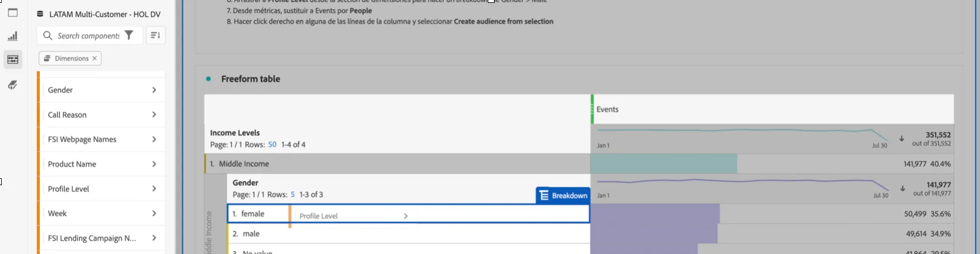This screenshot has height=254, width=980.
Task: Change Income Levels rows count 50
Action: 272,145
